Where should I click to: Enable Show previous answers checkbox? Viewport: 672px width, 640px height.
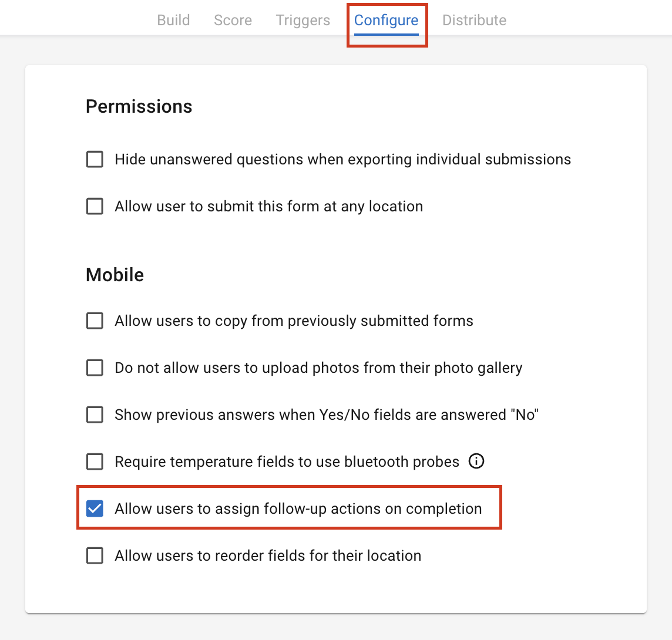click(x=95, y=415)
